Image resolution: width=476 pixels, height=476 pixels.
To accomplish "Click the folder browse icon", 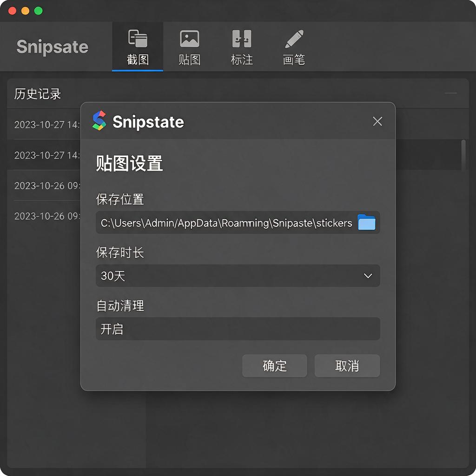I will coord(366,222).
